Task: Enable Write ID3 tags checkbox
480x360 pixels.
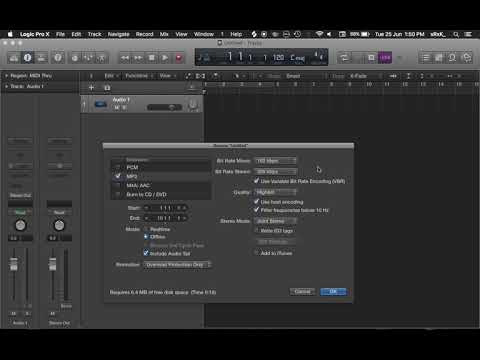Action: (x=256, y=230)
